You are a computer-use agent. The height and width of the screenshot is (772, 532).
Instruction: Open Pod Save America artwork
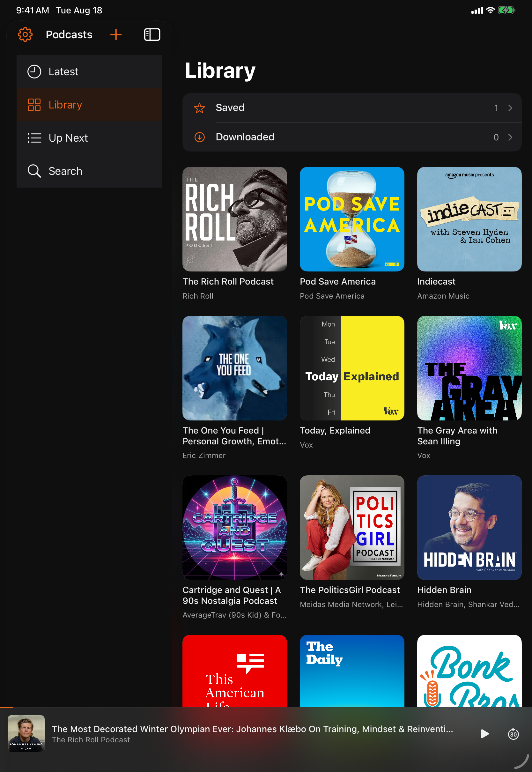352,219
